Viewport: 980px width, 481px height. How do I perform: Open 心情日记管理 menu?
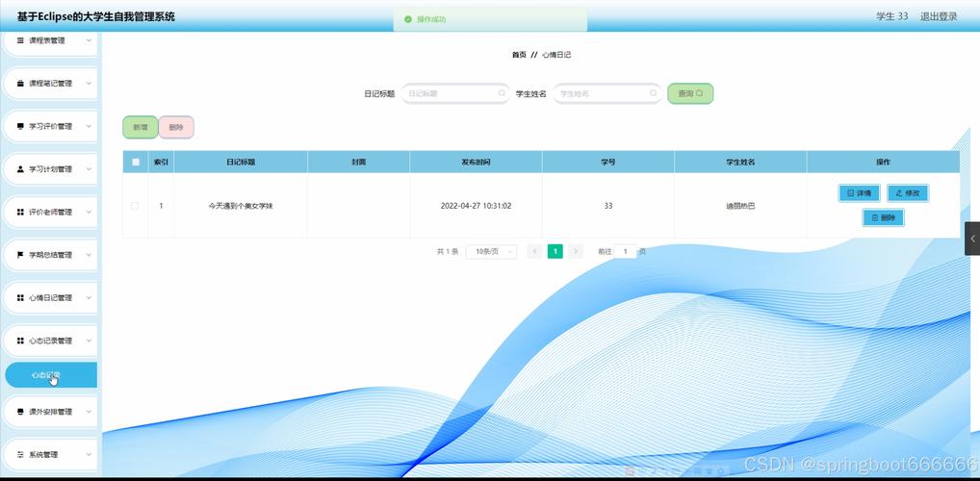click(51, 298)
